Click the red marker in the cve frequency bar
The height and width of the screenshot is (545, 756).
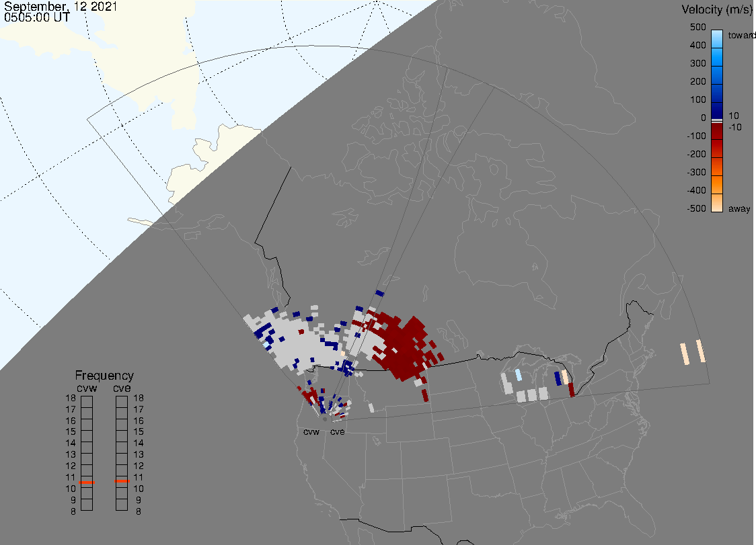tap(122, 481)
